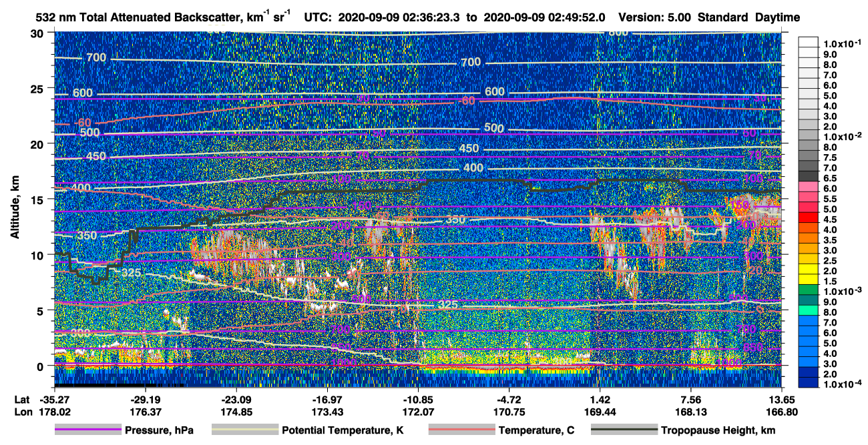
Task: Click the latitude value "-35.27"
Action: tap(55, 400)
